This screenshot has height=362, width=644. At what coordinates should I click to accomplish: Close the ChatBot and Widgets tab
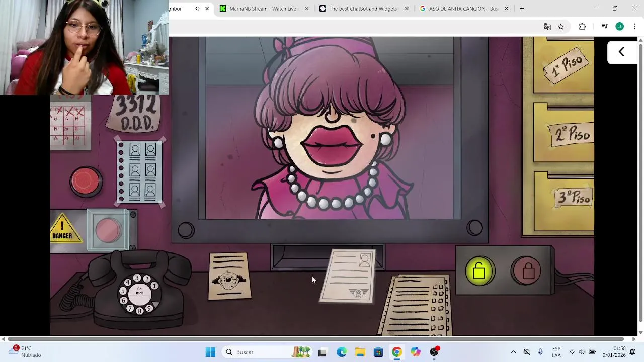pos(407,9)
